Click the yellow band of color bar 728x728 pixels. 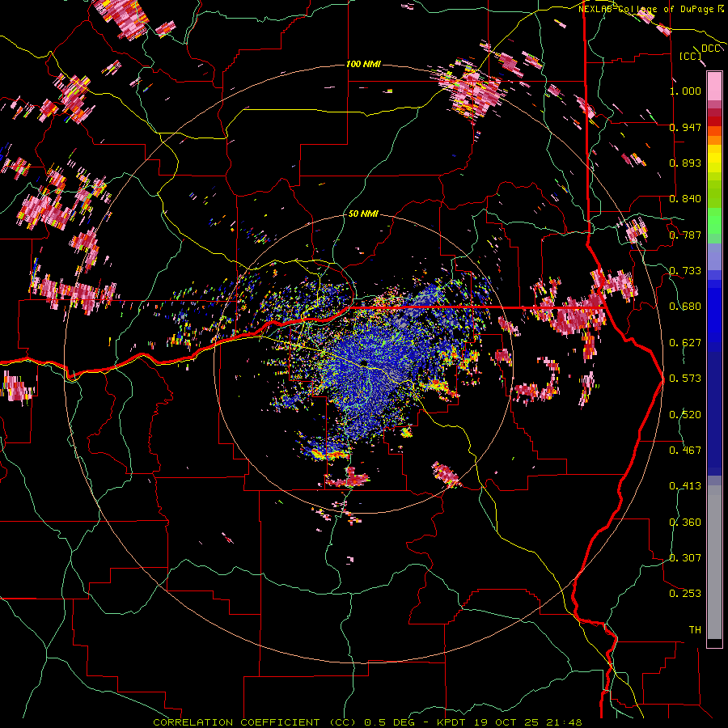point(714,160)
